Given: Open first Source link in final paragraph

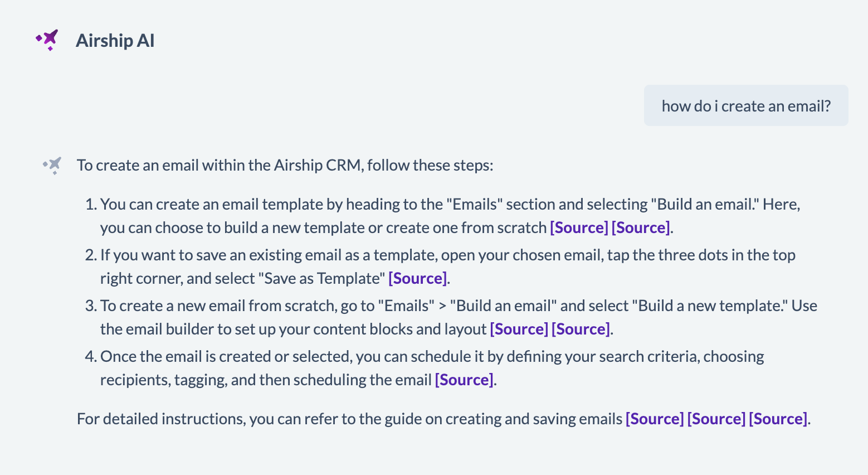Looking at the screenshot, I should [655, 419].
